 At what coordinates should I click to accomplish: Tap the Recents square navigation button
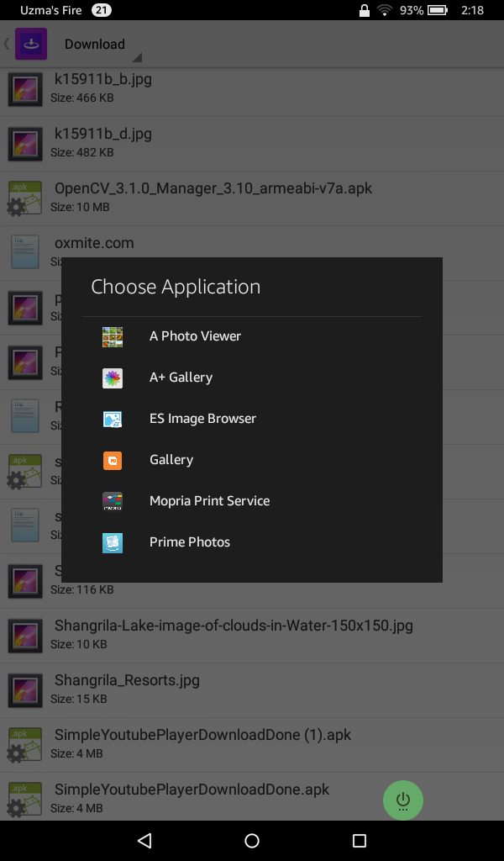tap(360, 839)
